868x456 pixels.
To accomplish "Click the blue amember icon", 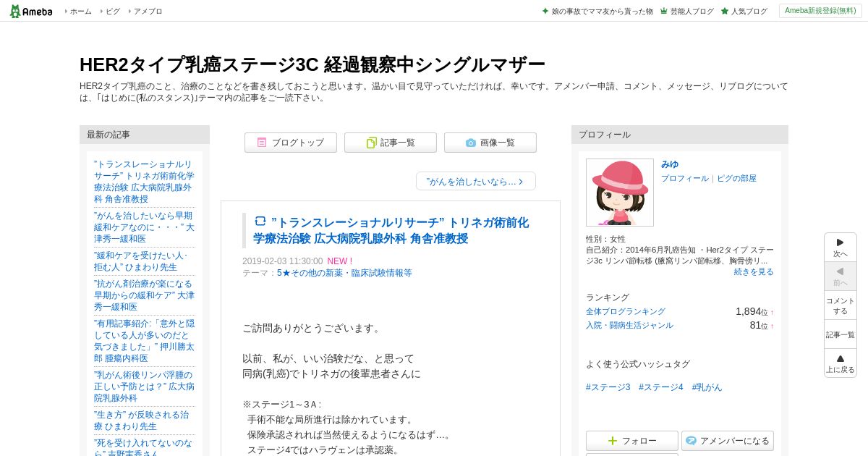I will [x=691, y=440].
